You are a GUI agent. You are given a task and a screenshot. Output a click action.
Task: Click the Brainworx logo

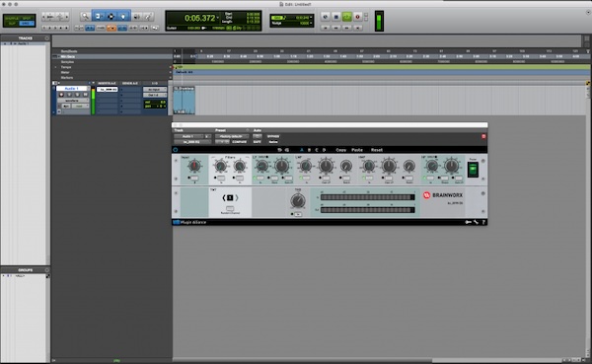pyautogui.click(x=442, y=195)
